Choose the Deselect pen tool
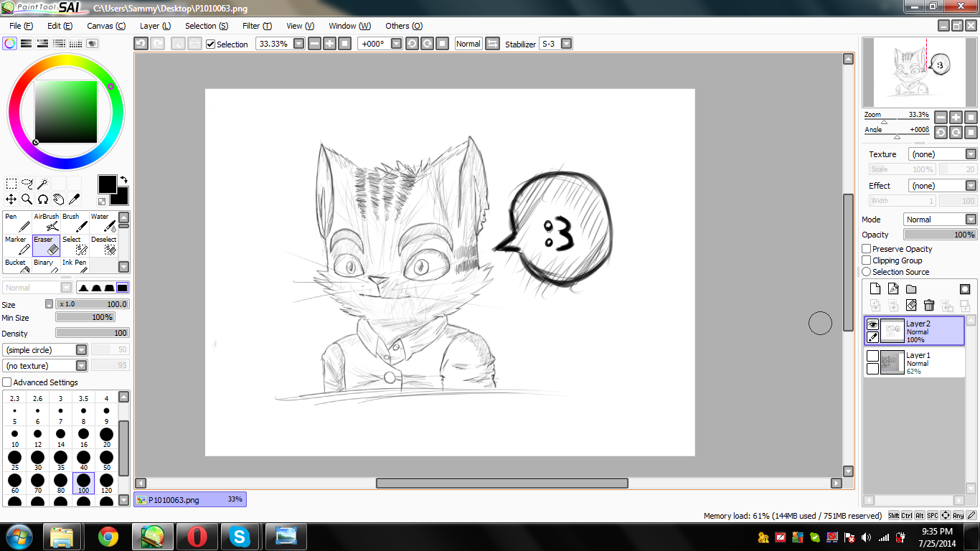This screenshot has width=980, height=551. click(103, 245)
